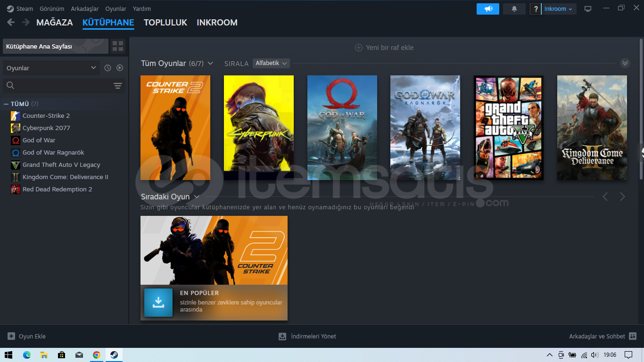This screenshot has height=362, width=644.
Task: Show hidden system tray icons
Action: 549,355
